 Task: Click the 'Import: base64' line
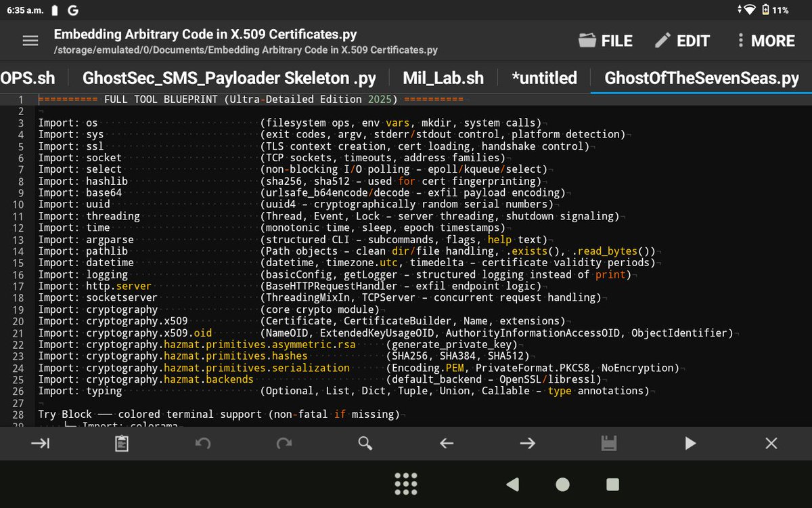[301, 193]
